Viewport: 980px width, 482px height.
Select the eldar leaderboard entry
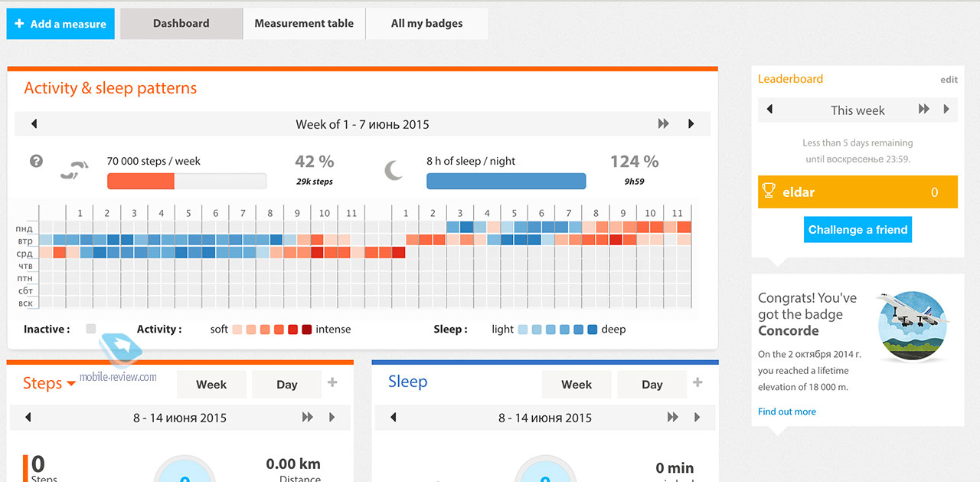coord(857,192)
